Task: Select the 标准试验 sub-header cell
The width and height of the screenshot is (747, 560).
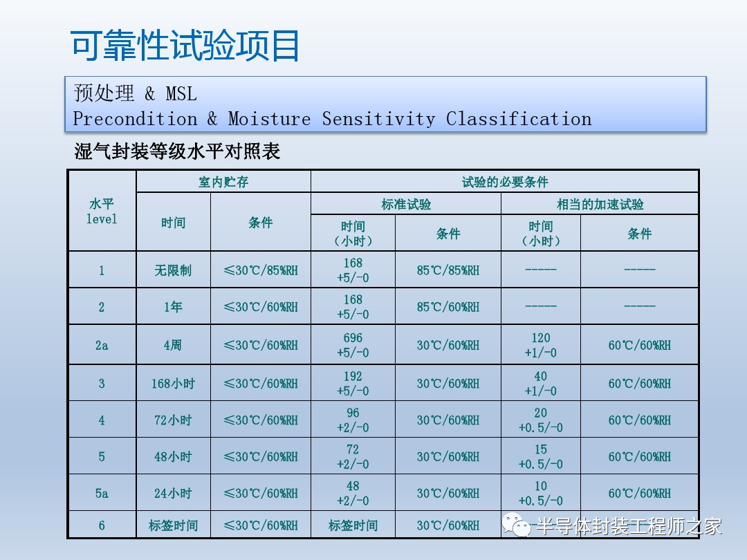Action: tap(405, 204)
